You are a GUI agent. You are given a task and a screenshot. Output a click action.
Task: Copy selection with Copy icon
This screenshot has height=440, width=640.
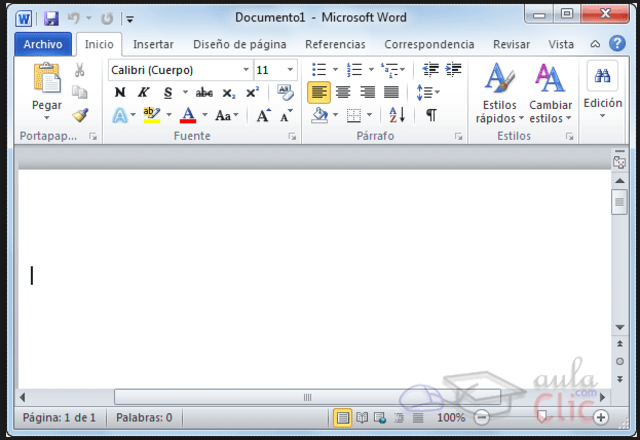(x=80, y=92)
